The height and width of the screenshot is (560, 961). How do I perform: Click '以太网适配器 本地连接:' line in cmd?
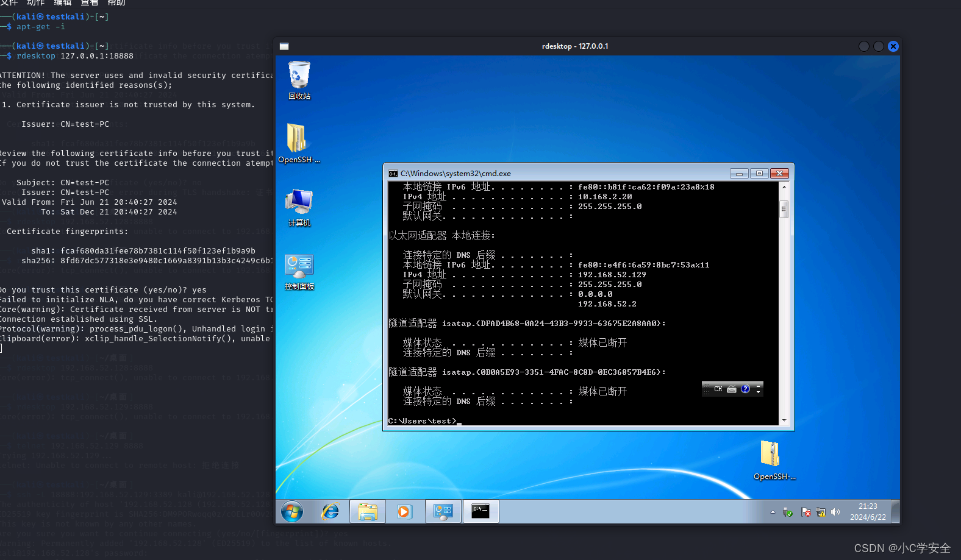tap(442, 236)
